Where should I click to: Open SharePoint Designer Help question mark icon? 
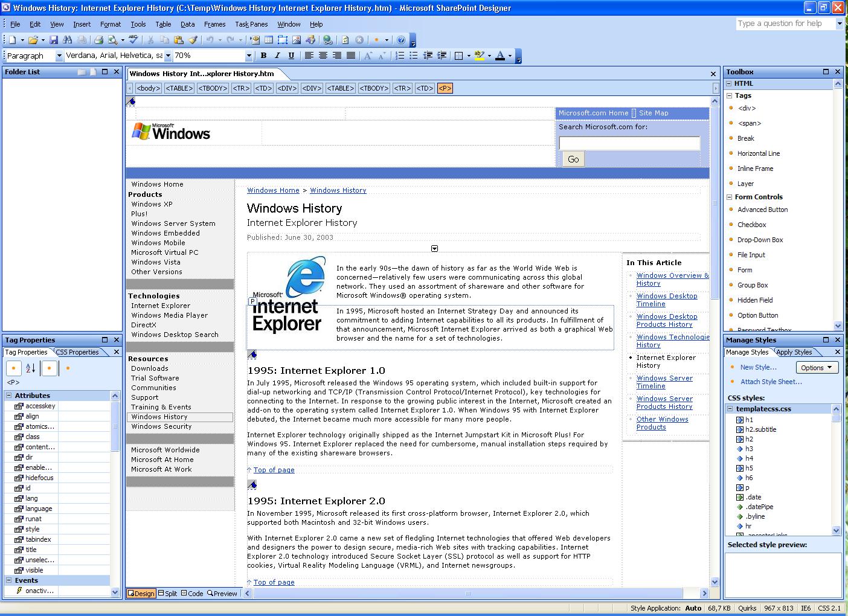401,40
